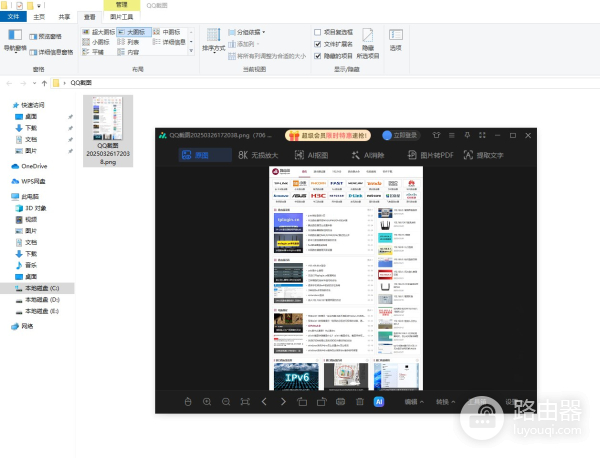Viewport: 600px width, 458px height.
Task: Enter fullscreen mode in image viewer
Action: tap(482, 135)
